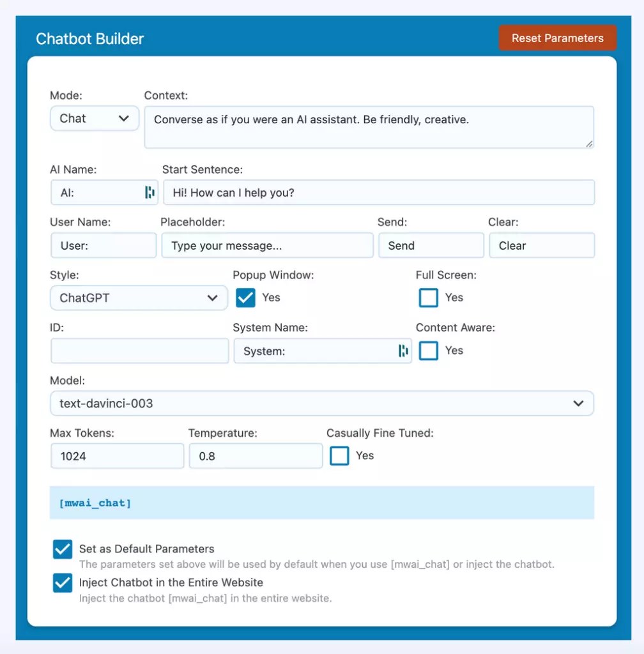Click the Max Tokens field
The image size is (644, 654).
[x=117, y=457]
